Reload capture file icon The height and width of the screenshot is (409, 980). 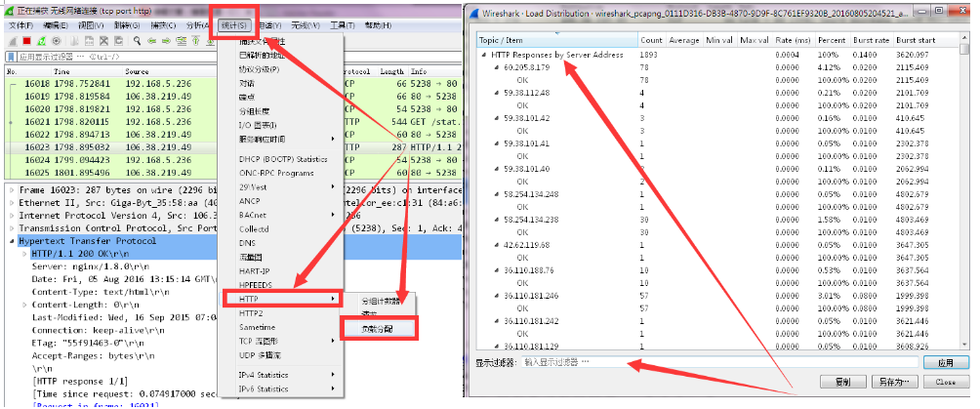pyautogui.click(x=118, y=41)
